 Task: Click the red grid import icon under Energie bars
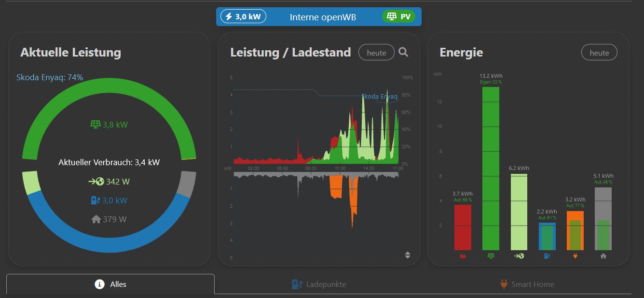[463, 256]
